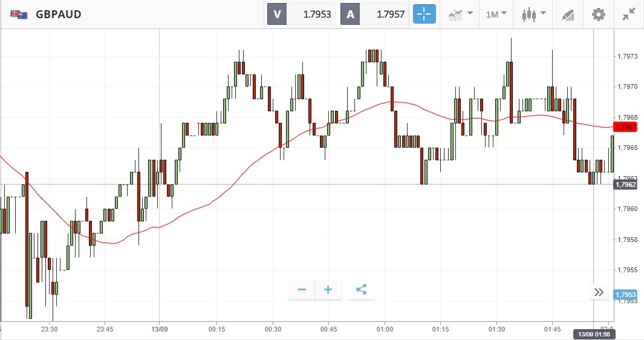644x340 pixels.
Task: Expand the 1M timeframe selector
Action: (496, 14)
